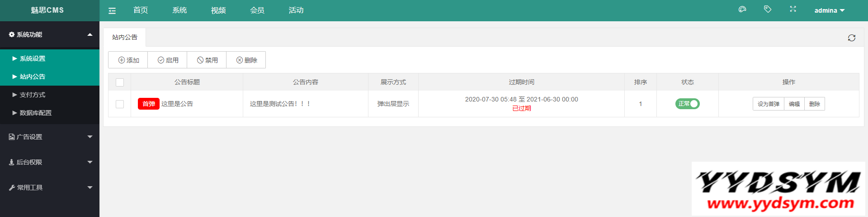Go to 首页 in the top menu
The height and width of the screenshot is (217, 868).
click(x=141, y=10)
